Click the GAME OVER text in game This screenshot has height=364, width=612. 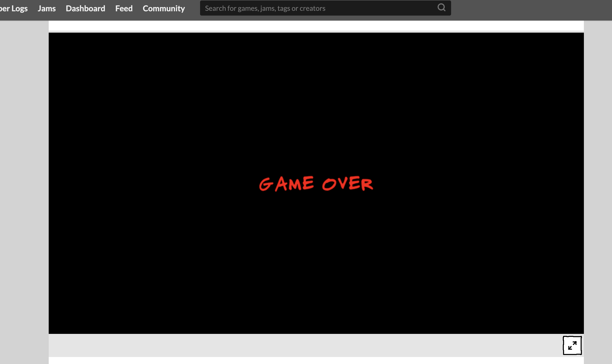pos(316,184)
